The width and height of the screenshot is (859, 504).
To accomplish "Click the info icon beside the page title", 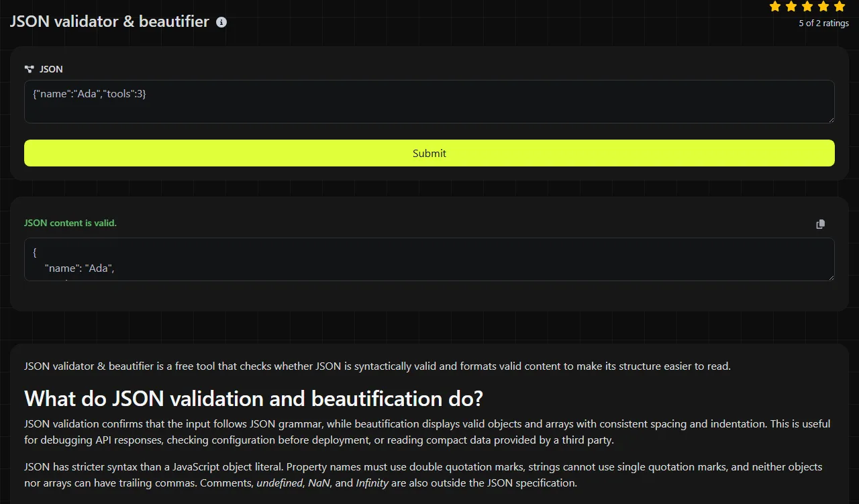I will 221,22.
